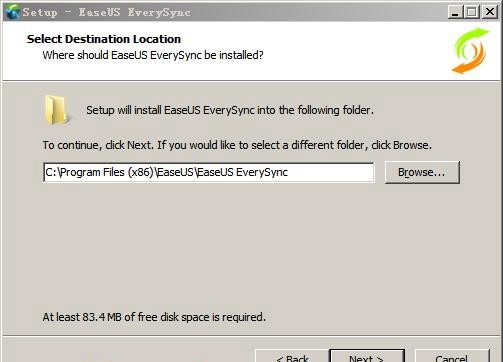Screen dimensions: 503x362
Task: Click 'Where should EaseUS EverySync be installed?' text
Action: point(153,55)
